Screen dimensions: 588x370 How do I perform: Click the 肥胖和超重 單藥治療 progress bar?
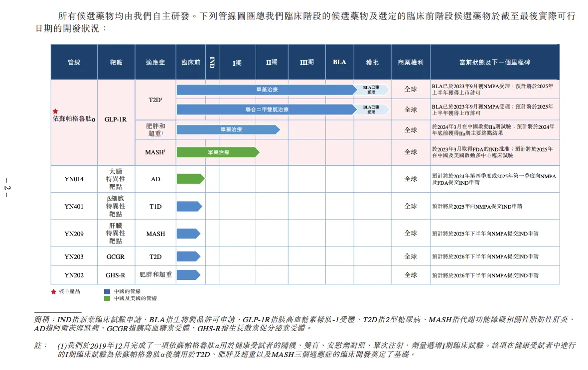point(228,129)
